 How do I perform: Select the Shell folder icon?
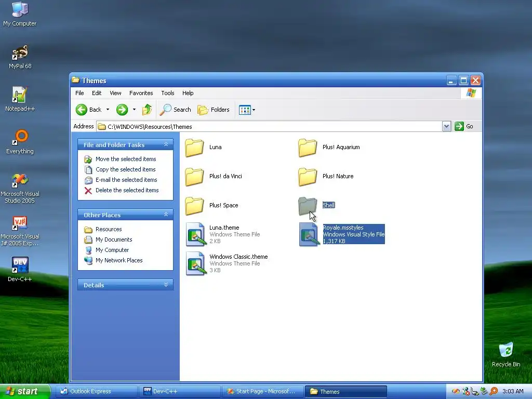coord(308,206)
